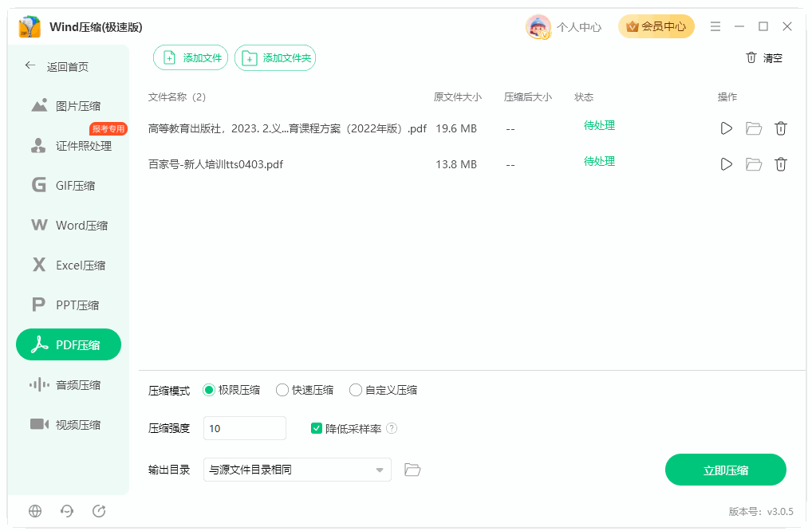Image resolution: width=812 pixels, height=531 pixels.
Task: Start compressing 高等教育出版社 pdf with play icon
Action: (727, 128)
